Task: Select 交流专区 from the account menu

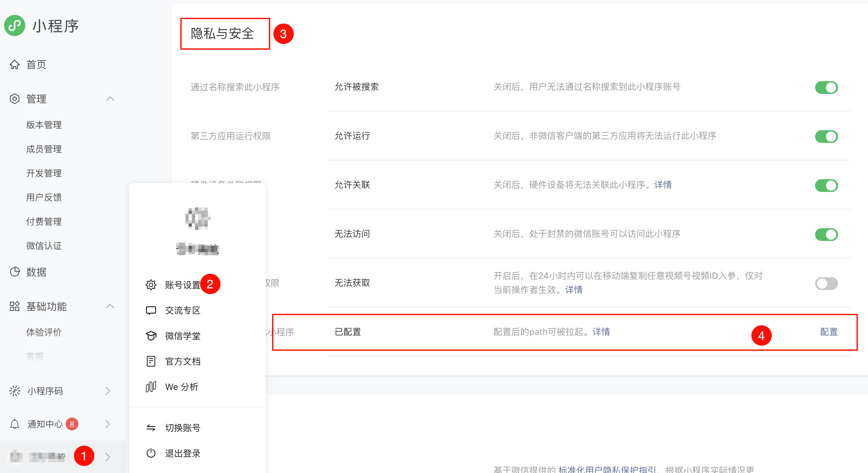Action: (183, 310)
